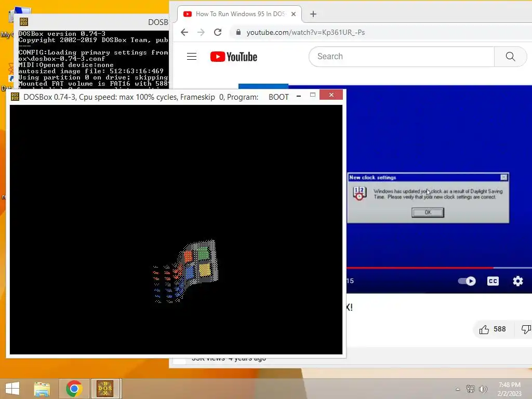Click OK in New clock settings dialog

pyautogui.click(x=428, y=212)
